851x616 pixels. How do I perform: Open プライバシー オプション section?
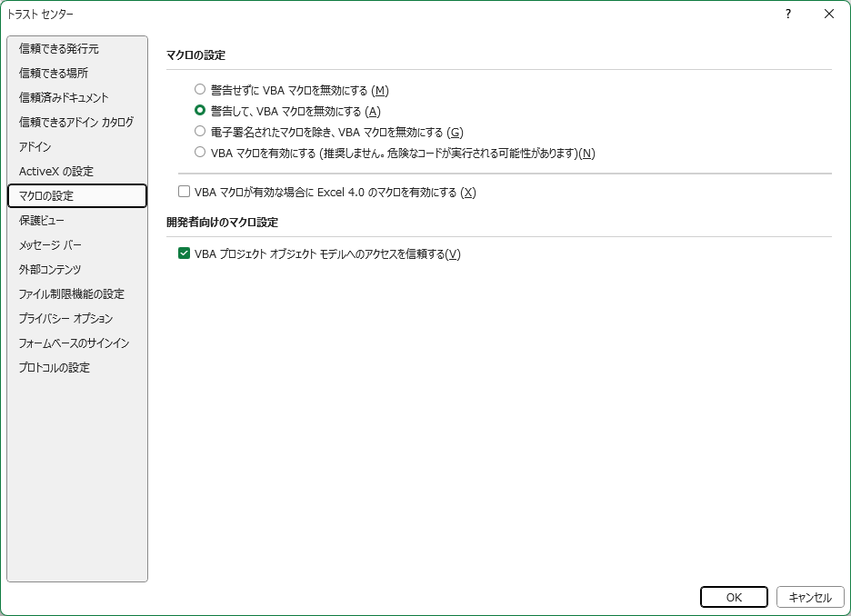(x=66, y=318)
